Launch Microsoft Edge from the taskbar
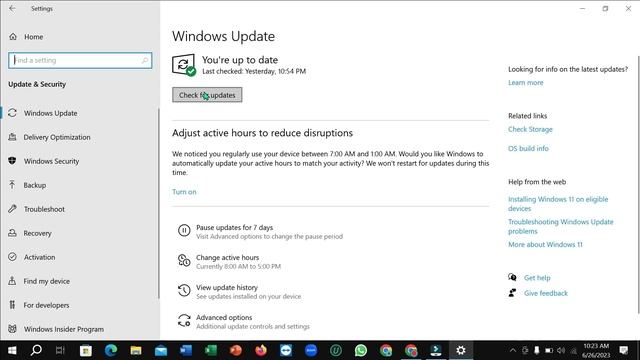The height and width of the screenshot is (360, 640). click(x=111, y=350)
